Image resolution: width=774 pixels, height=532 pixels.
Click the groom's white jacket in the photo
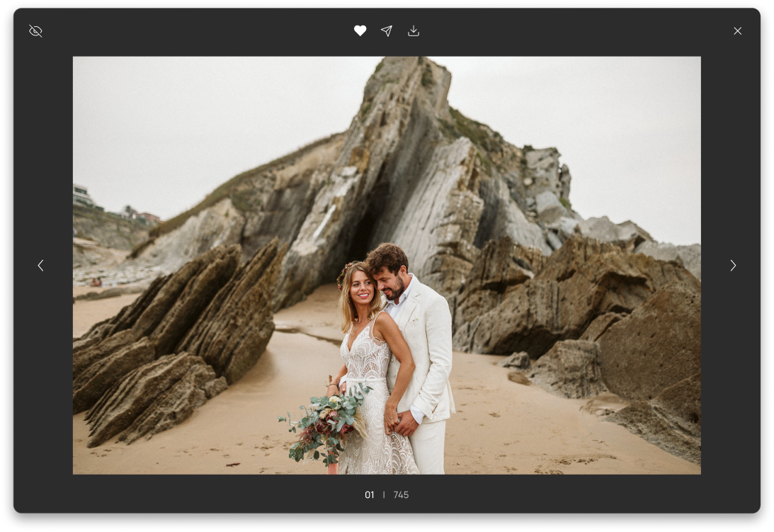[428, 347]
